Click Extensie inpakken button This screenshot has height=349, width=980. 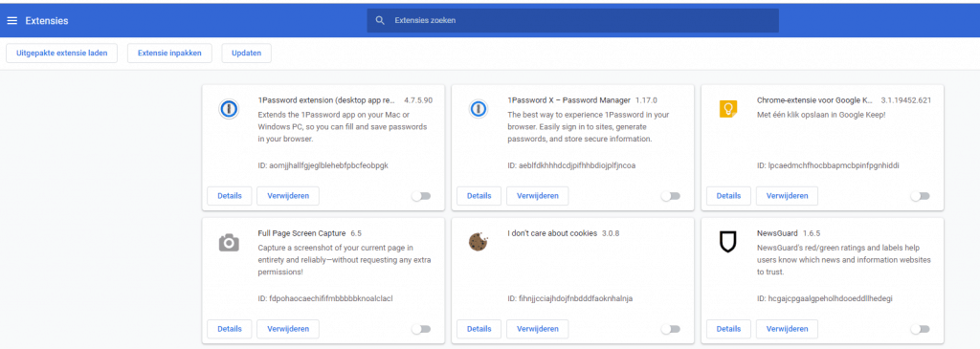(169, 54)
